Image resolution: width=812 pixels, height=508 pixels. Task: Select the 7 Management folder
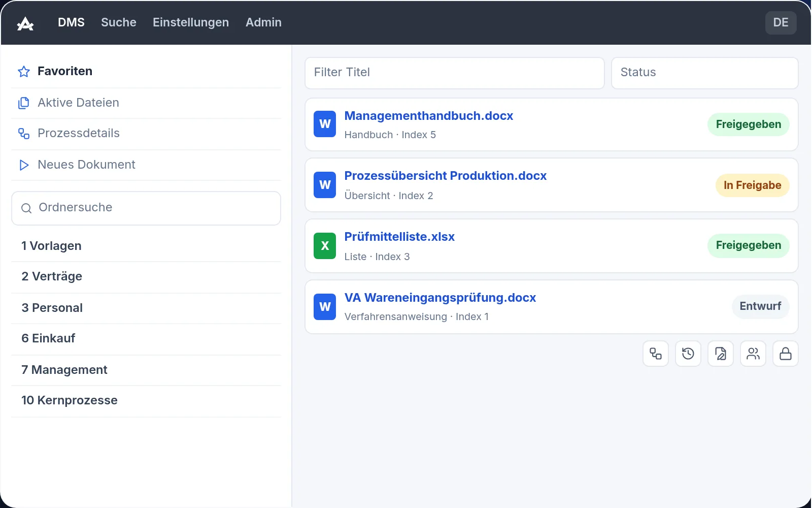click(146, 370)
